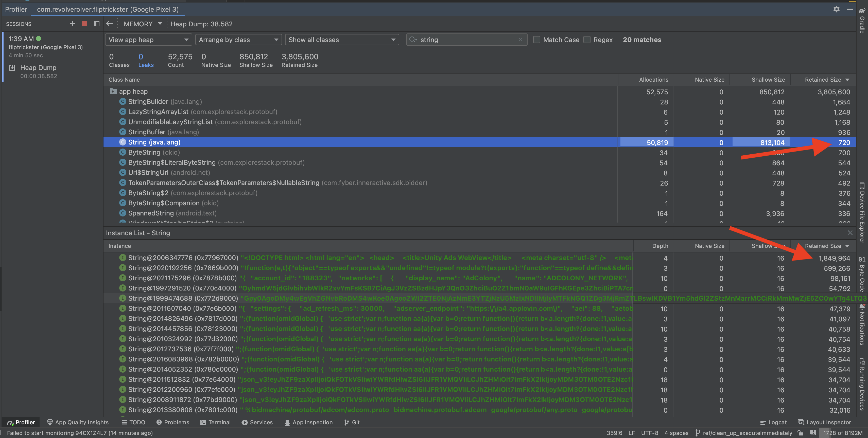Image resolution: width=868 pixels, height=438 pixels.
Task: Switch to com.revolverolver.fliptrickster session tab
Action: coord(108,9)
